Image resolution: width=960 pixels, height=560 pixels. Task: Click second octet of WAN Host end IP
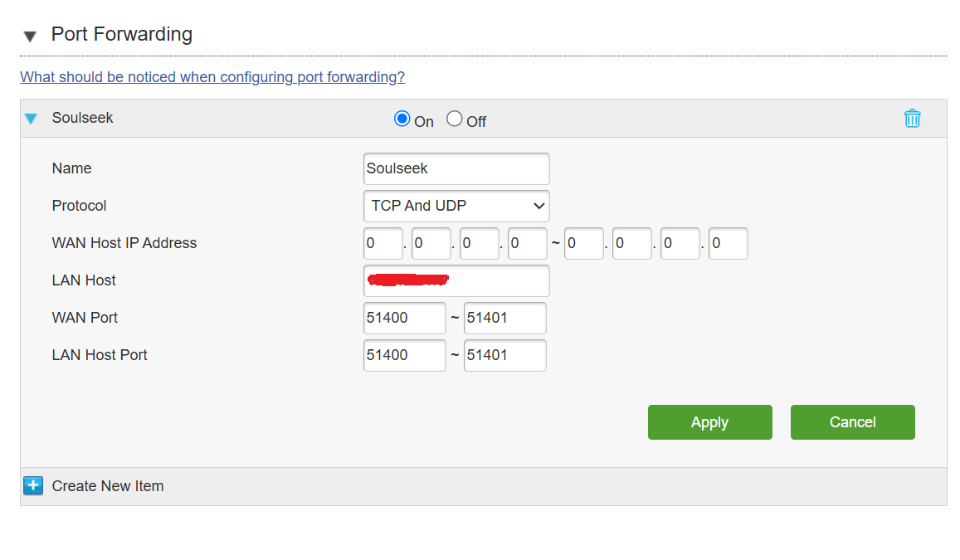pos(631,244)
